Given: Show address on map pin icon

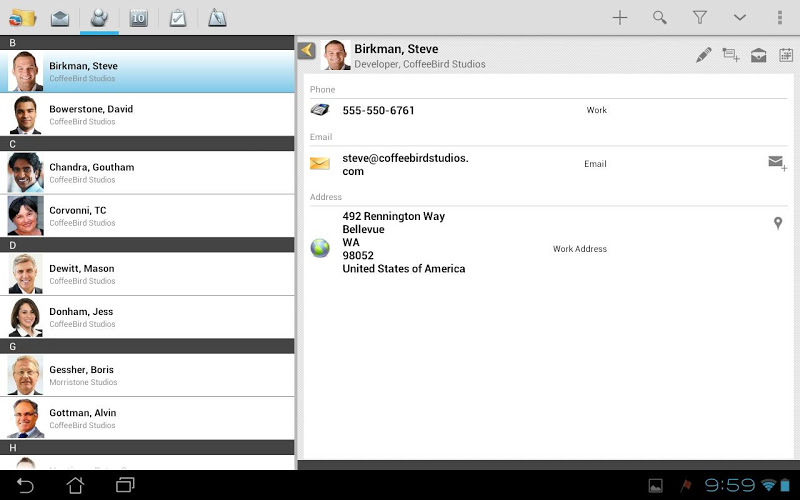Looking at the screenshot, I should point(778,223).
